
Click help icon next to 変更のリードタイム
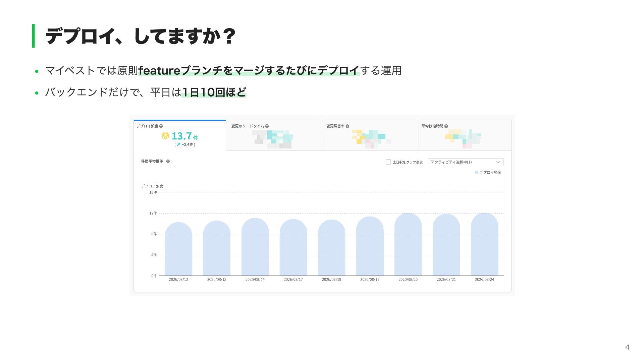pyautogui.click(x=267, y=126)
